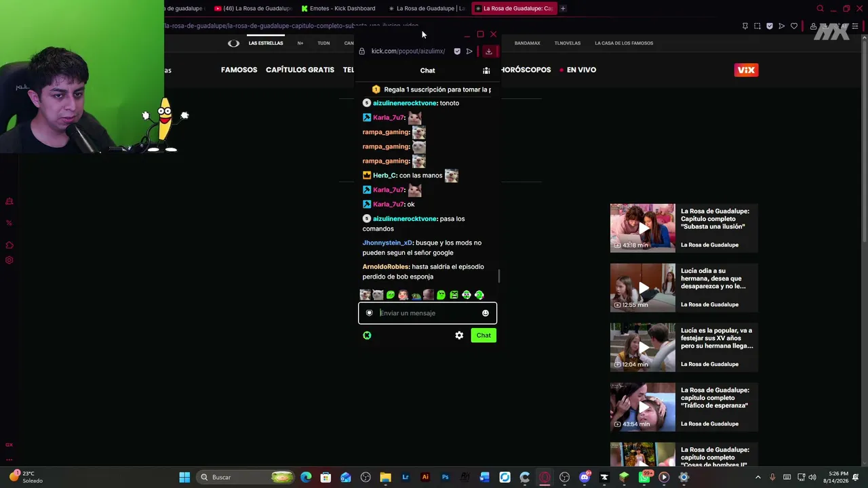Screen dimensions: 868x488
Task: Open LA CASA DE LOS FAMOSOS link
Action: [624, 43]
